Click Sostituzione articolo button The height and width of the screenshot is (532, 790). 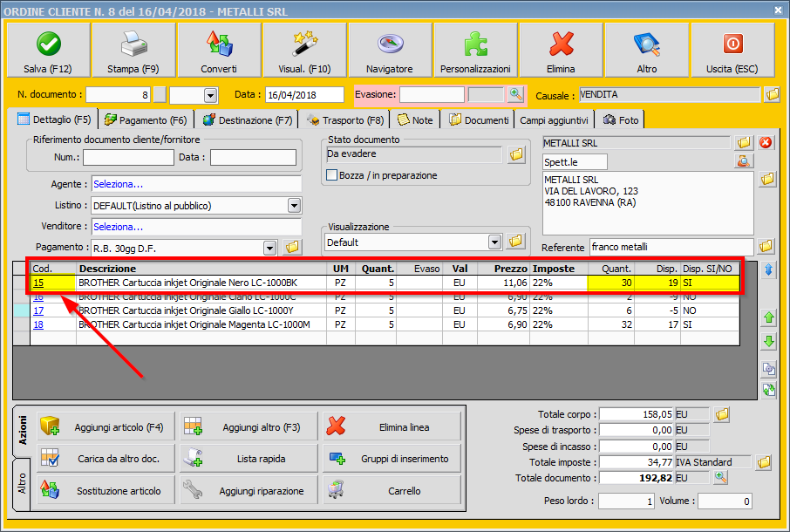tap(106, 490)
